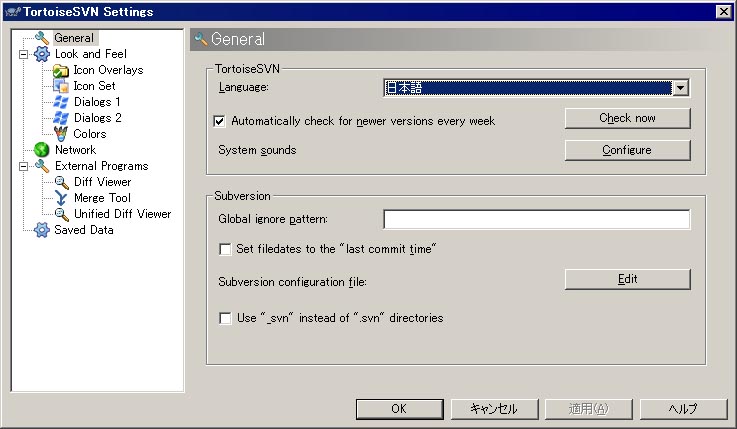The image size is (737, 429).
Task: Click the Merge Tool arrow icon
Action: coord(61,198)
